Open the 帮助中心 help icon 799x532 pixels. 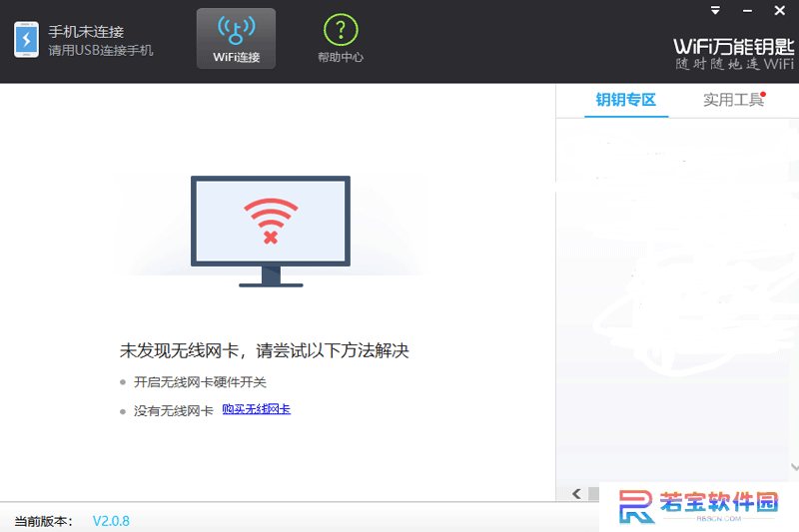341,39
